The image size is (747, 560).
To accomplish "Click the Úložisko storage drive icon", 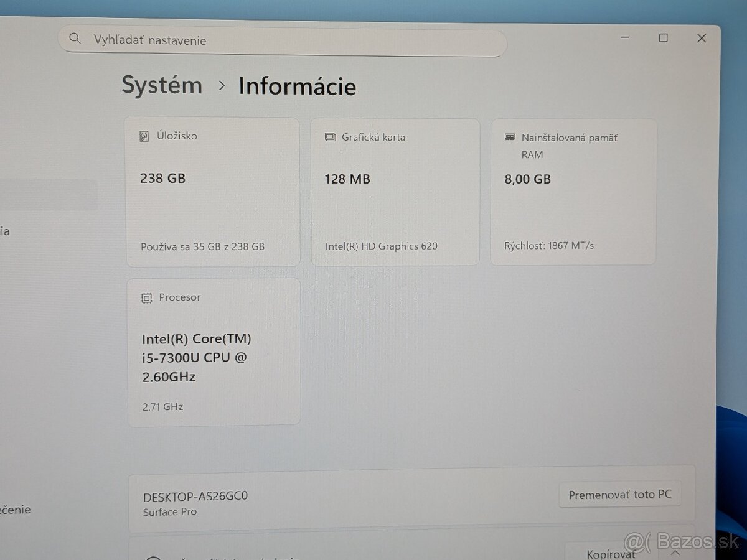I will coord(144,136).
